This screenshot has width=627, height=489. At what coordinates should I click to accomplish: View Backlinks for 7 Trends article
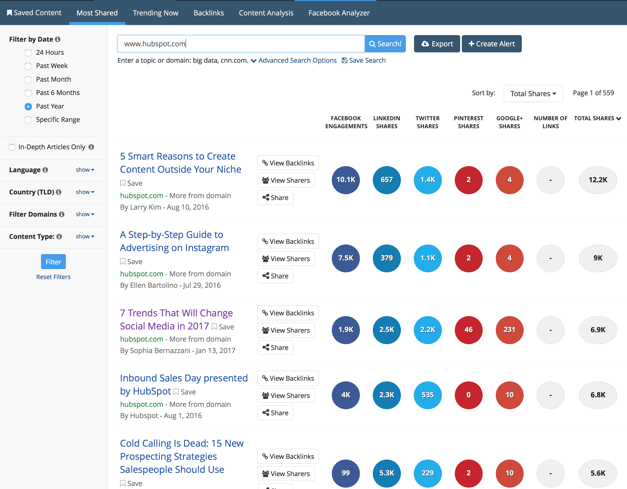288,313
